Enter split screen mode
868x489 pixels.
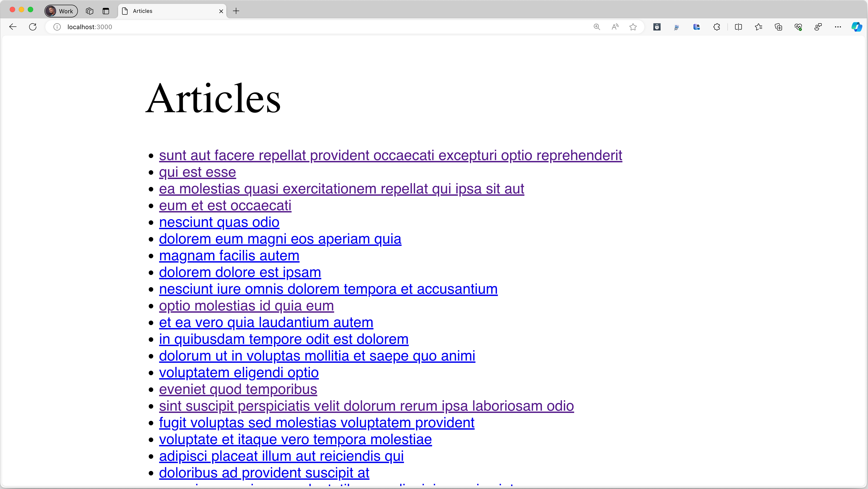pyautogui.click(x=738, y=27)
